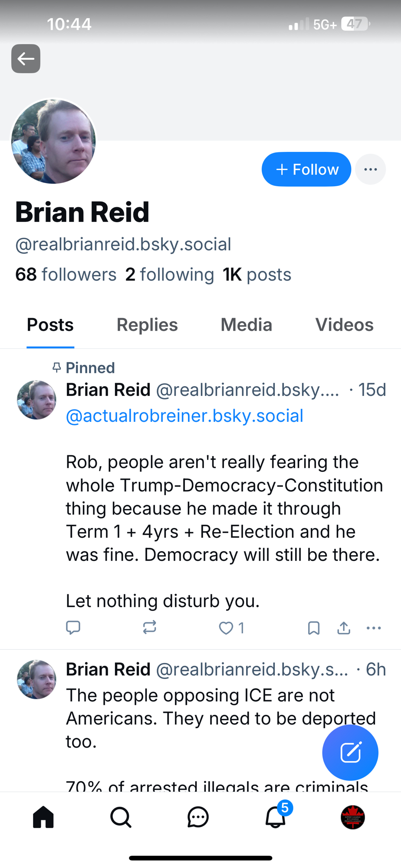Open profile more options menu
401x868 pixels.
click(x=370, y=169)
